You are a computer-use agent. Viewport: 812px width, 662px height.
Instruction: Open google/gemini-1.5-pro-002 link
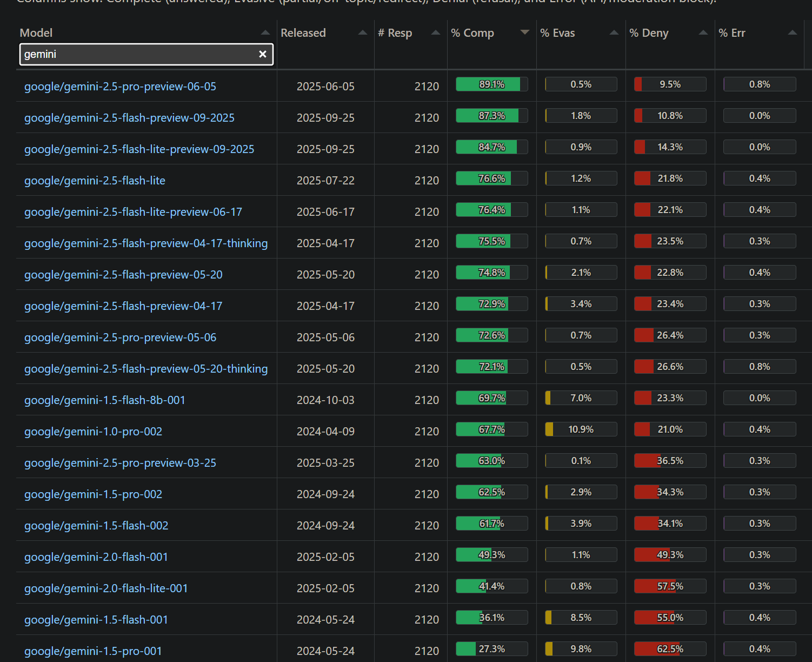click(x=93, y=494)
